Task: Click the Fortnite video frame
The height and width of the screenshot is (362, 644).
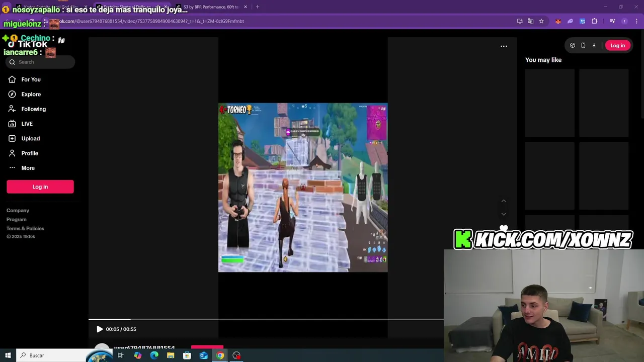Action: pos(303,188)
